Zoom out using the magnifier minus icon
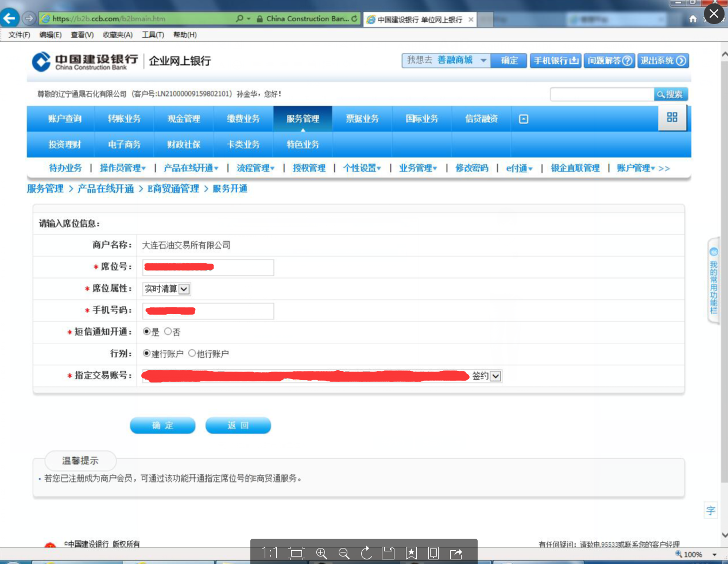This screenshot has height=564, width=728. (344, 553)
